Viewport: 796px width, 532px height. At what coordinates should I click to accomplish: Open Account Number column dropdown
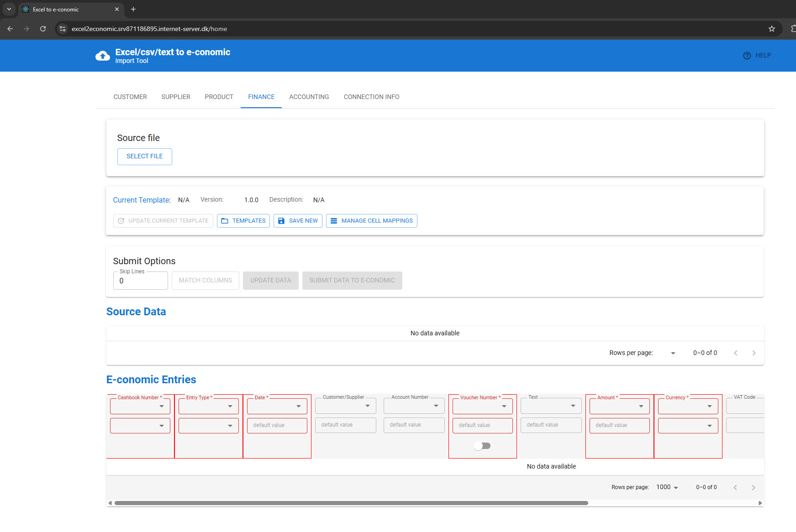[x=414, y=406]
